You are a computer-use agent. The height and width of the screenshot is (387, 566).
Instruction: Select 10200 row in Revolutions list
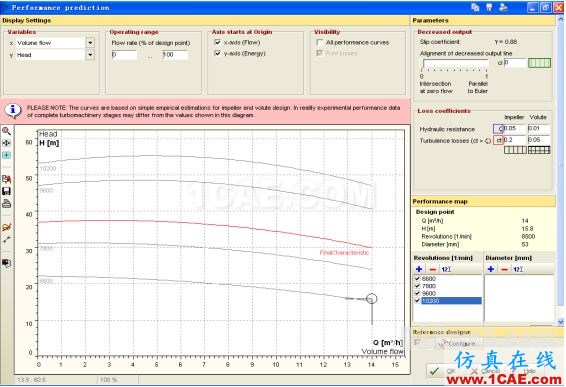(x=451, y=300)
